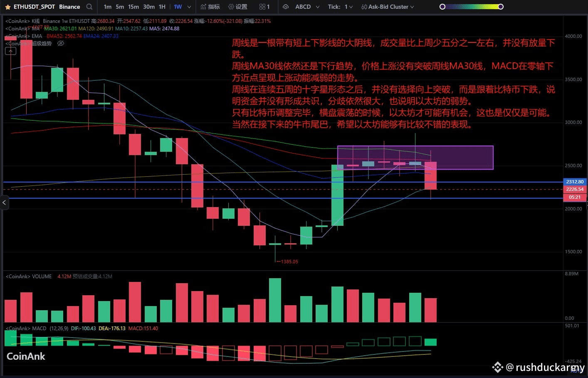
Task: Click the 1385.05 low price label
Action: (x=289, y=262)
